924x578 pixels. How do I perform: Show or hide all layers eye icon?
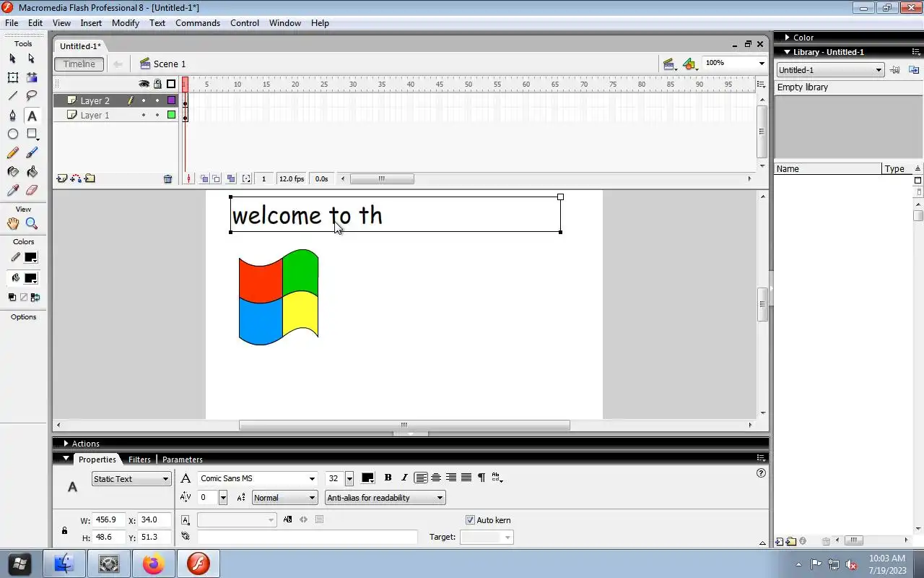tap(144, 84)
